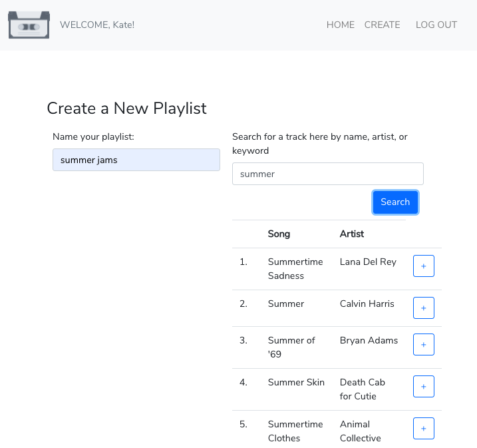
Task: Select LOG OUT in the navbar
Action: tap(436, 25)
